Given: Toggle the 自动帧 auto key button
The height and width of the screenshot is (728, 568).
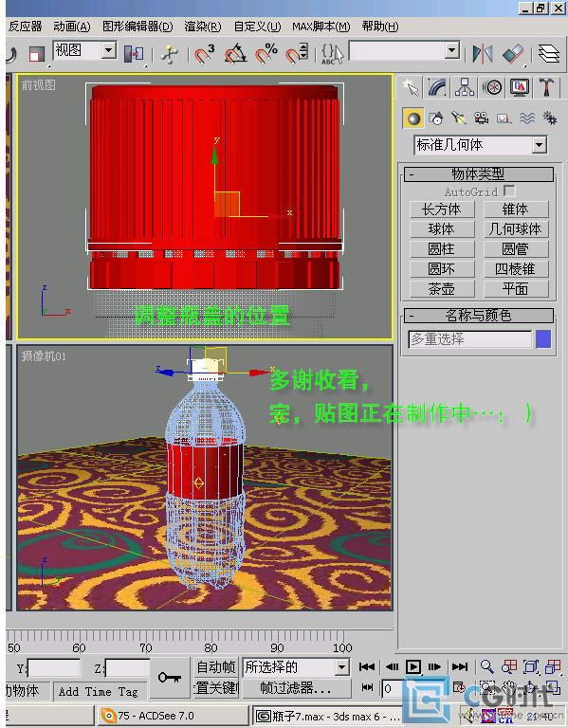Looking at the screenshot, I should coord(216,666).
